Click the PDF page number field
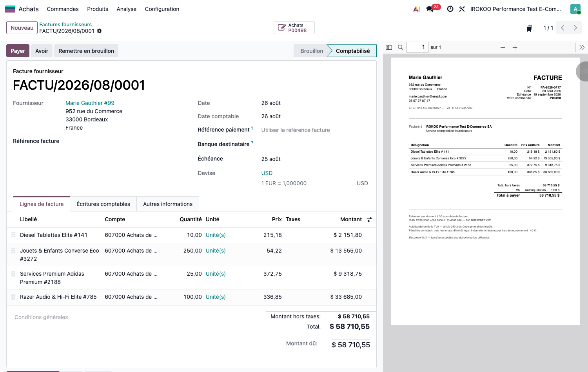This screenshot has width=588, height=372. pos(417,47)
